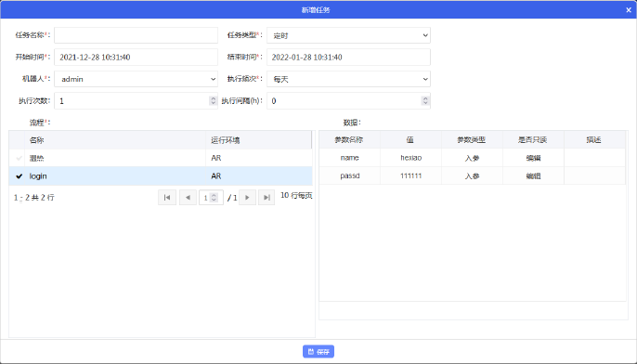Click the end time field 2022-01-28

tap(348, 58)
